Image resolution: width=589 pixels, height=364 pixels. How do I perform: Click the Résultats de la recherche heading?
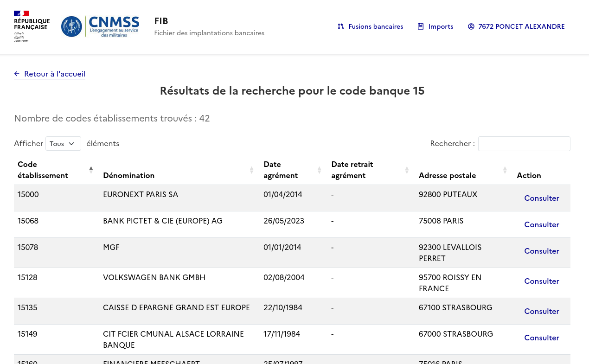292,91
